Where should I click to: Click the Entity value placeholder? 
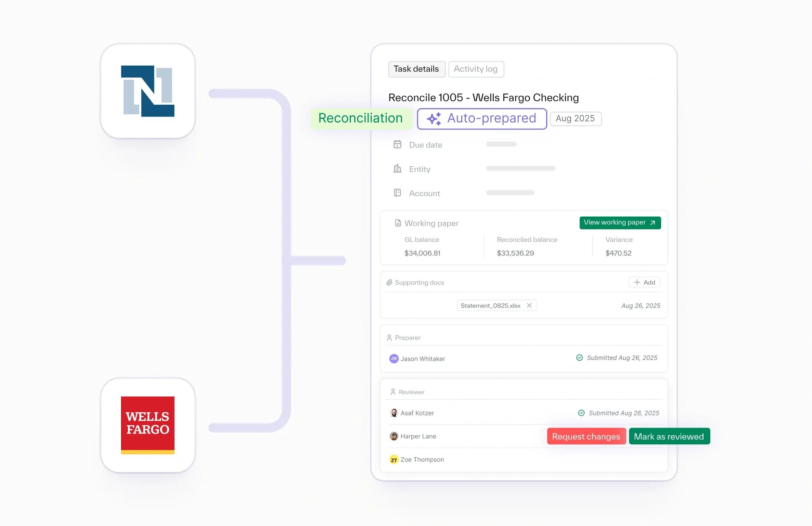tap(521, 168)
